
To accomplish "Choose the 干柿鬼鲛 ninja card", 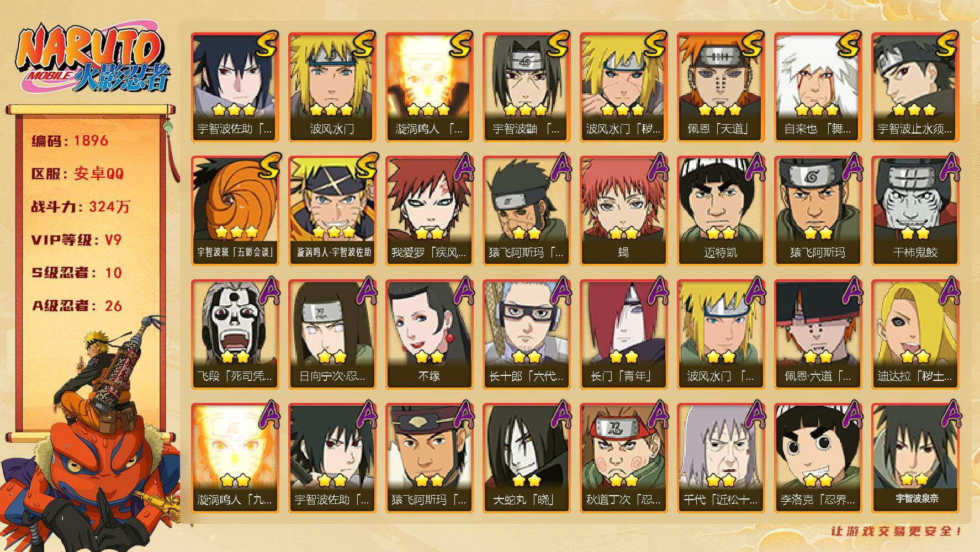I will (915, 211).
